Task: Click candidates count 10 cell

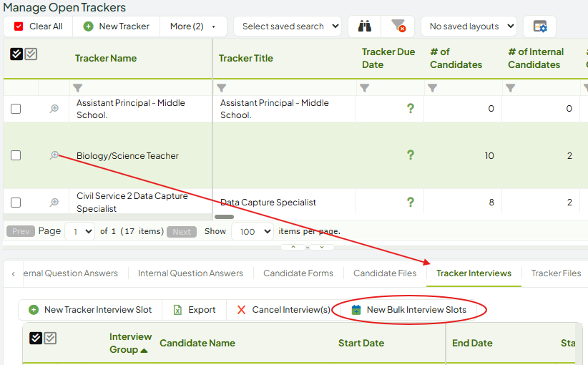Action: pos(463,155)
